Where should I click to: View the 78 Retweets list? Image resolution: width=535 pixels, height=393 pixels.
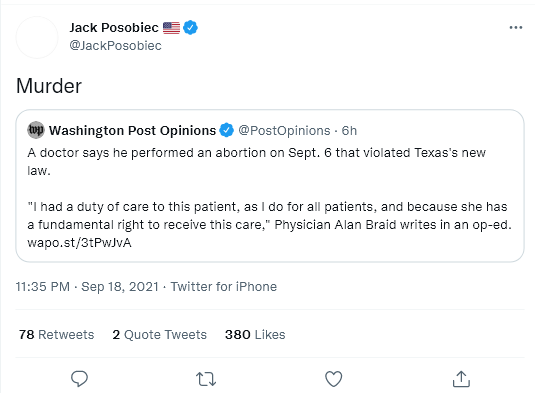coord(56,335)
